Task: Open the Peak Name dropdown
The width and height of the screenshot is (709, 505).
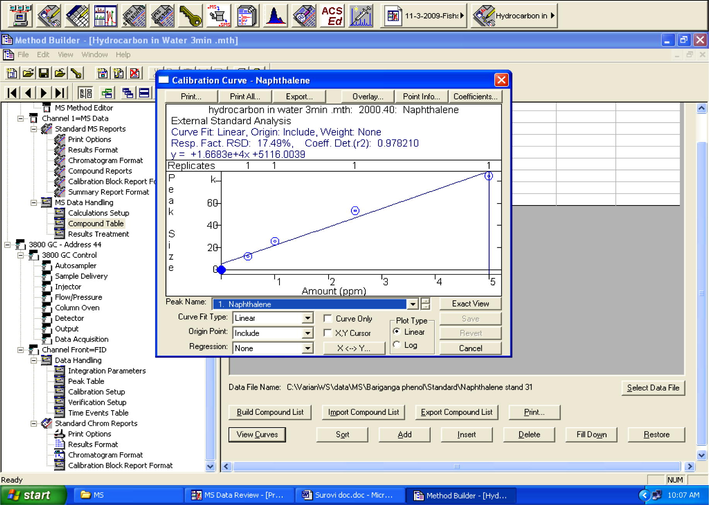Action: click(x=412, y=304)
